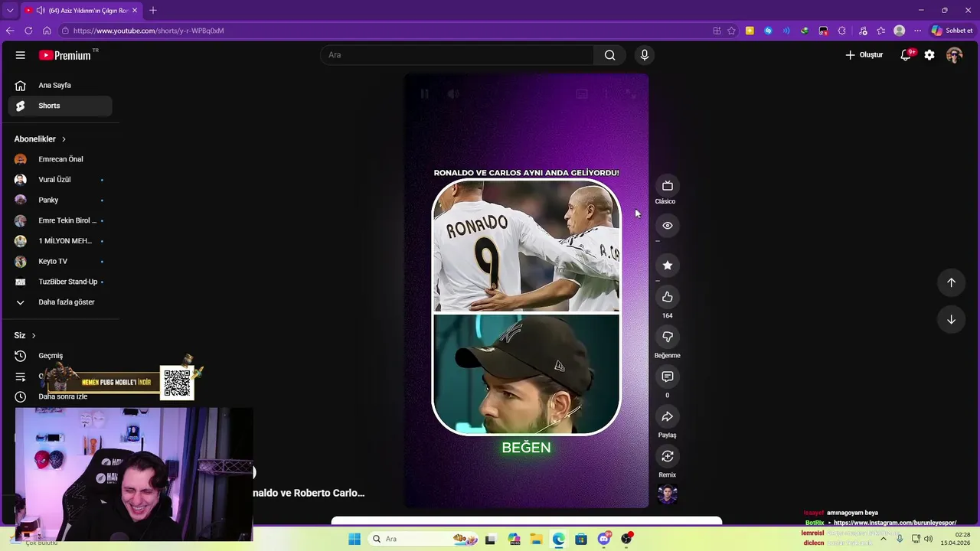Go to browser home page icon
This screenshot has height=551, width=980.
[47, 31]
